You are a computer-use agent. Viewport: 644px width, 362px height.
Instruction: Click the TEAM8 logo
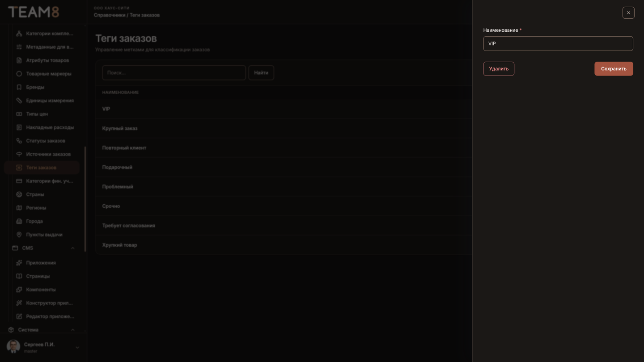click(x=34, y=12)
